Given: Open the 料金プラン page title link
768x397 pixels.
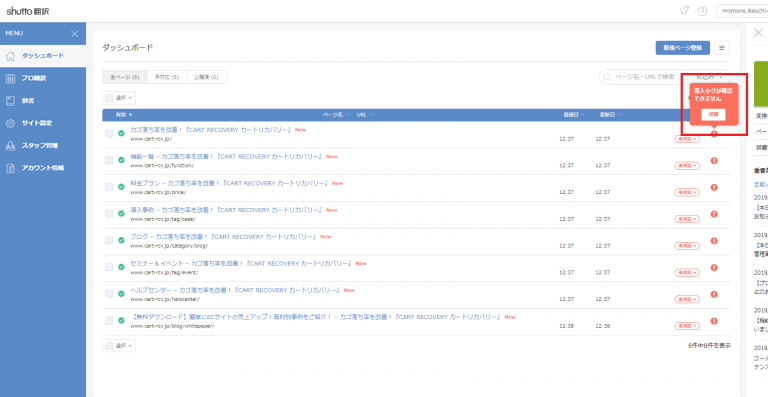Looking at the screenshot, I should point(229,183).
